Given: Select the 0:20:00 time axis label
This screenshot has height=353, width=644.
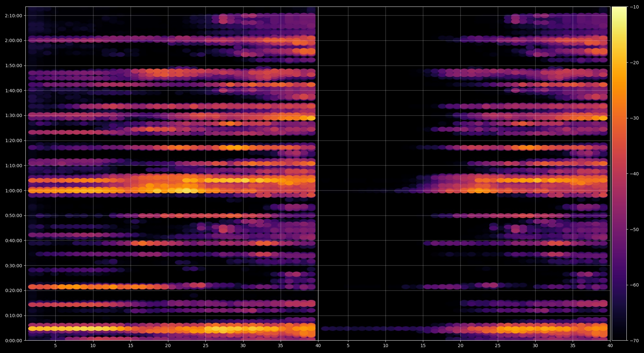Looking at the screenshot, I should coord(13,291).
